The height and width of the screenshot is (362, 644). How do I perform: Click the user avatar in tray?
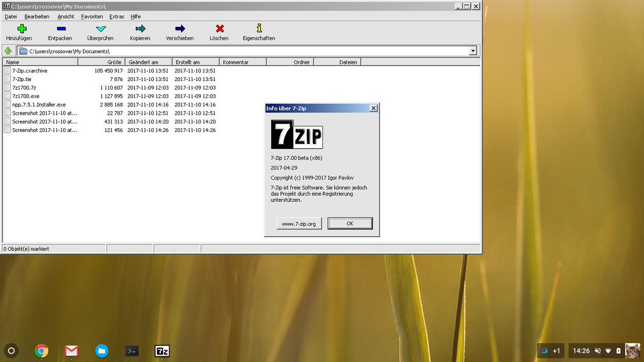[633, 351]
